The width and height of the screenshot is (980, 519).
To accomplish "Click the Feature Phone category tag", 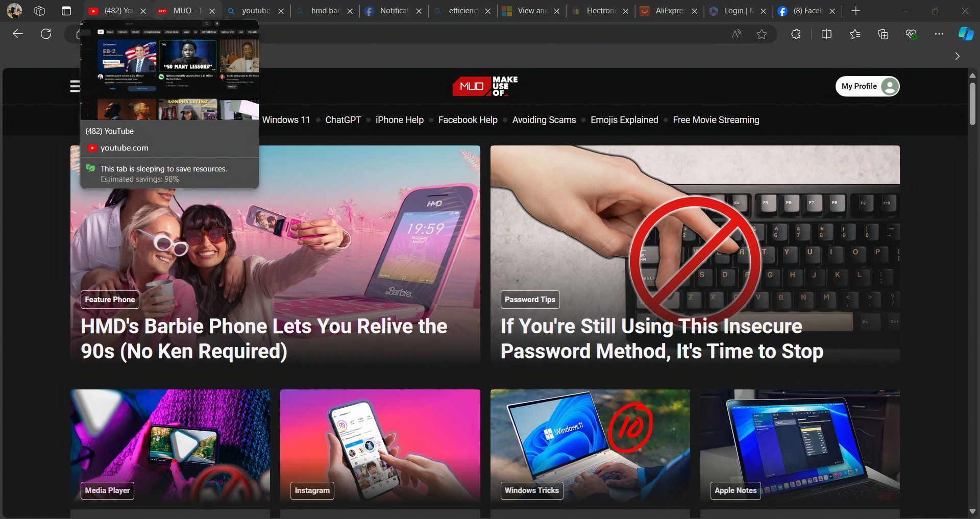I will tap(110, 300).
